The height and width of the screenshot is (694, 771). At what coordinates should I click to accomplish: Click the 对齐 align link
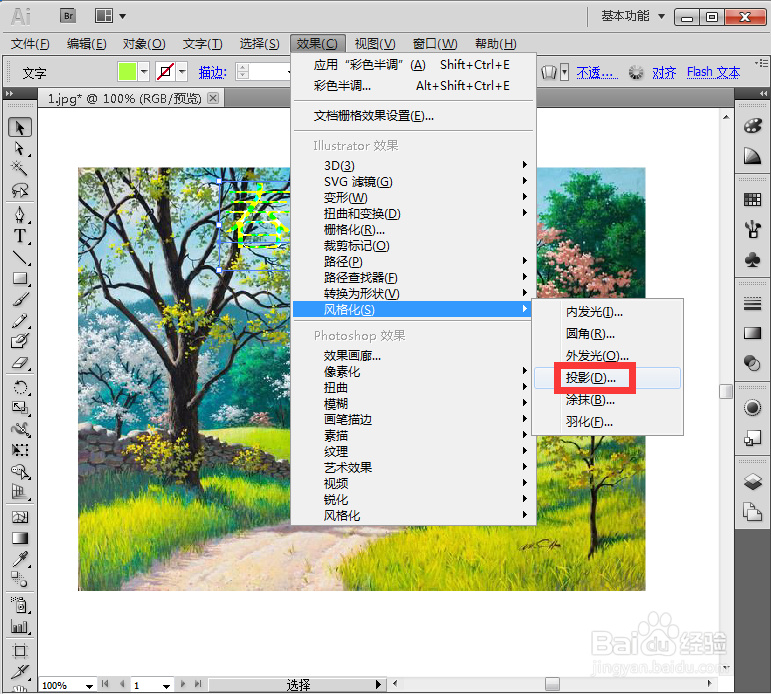point(664,72)
